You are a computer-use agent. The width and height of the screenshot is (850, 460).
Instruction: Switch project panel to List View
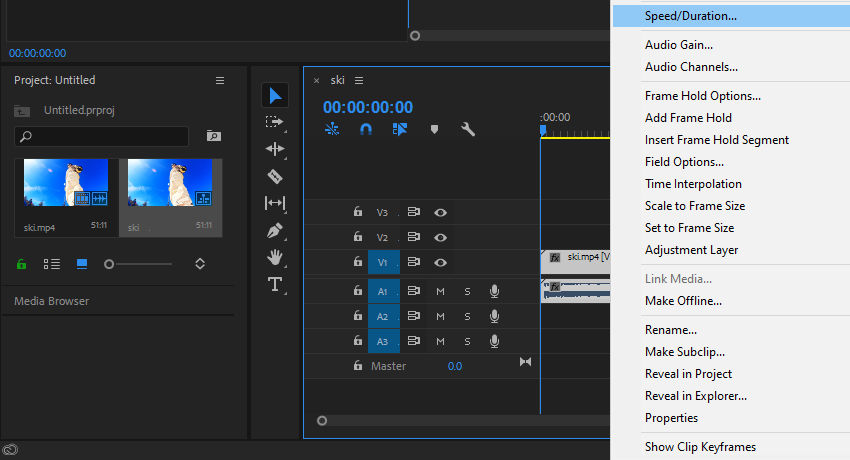(x=51, y=264)
